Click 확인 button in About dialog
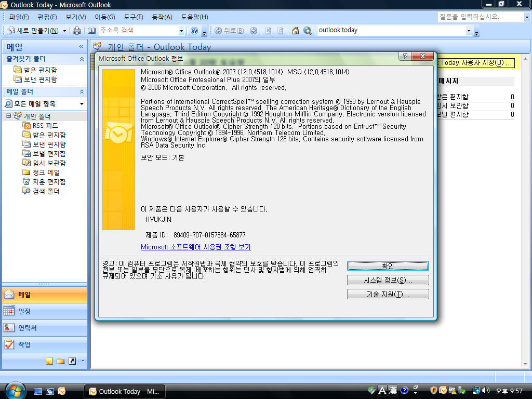The height and width of the screenshot is (399, 532). tap(388, 266)
